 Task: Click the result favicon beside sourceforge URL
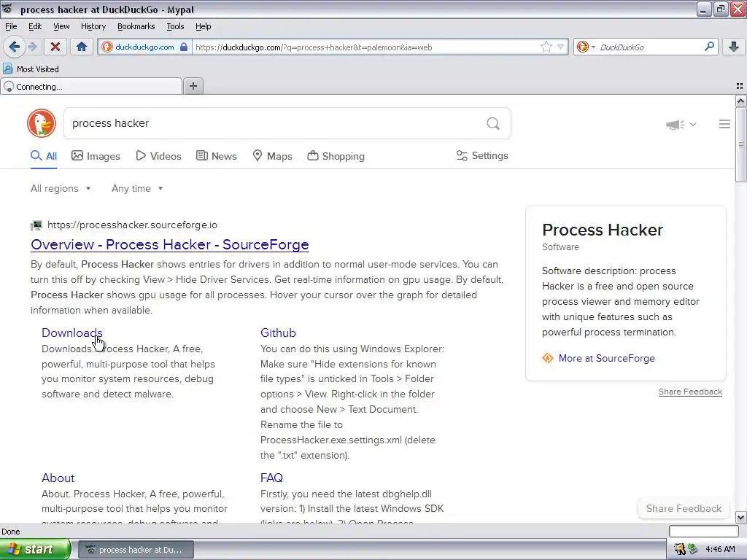coord(36,225)
